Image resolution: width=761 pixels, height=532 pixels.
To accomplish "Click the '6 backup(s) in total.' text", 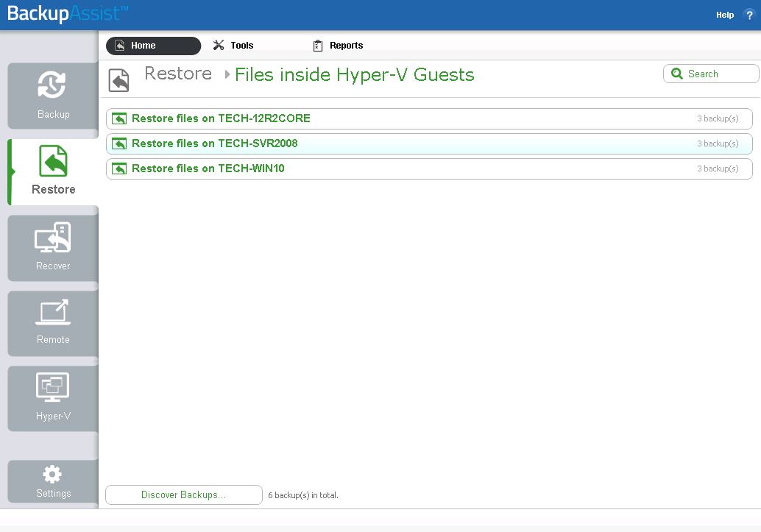I will coord(303,495).
